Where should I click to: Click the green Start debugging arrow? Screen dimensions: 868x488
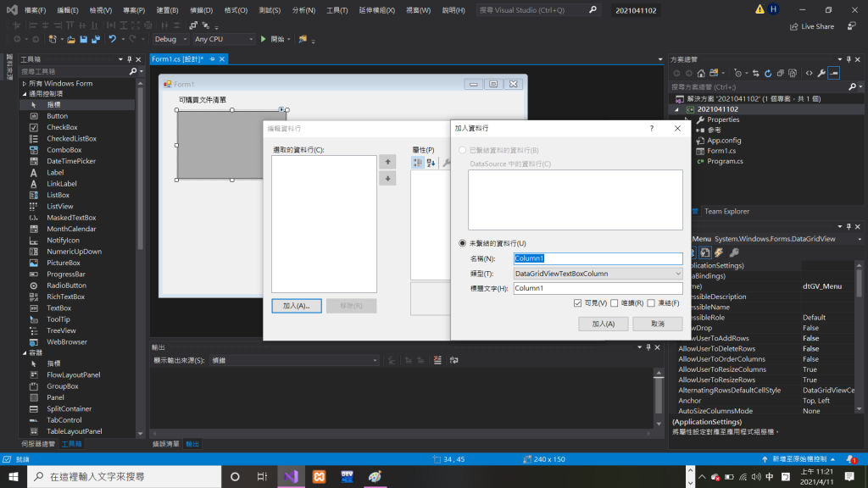pyautogui.click(x=264, y=39)
